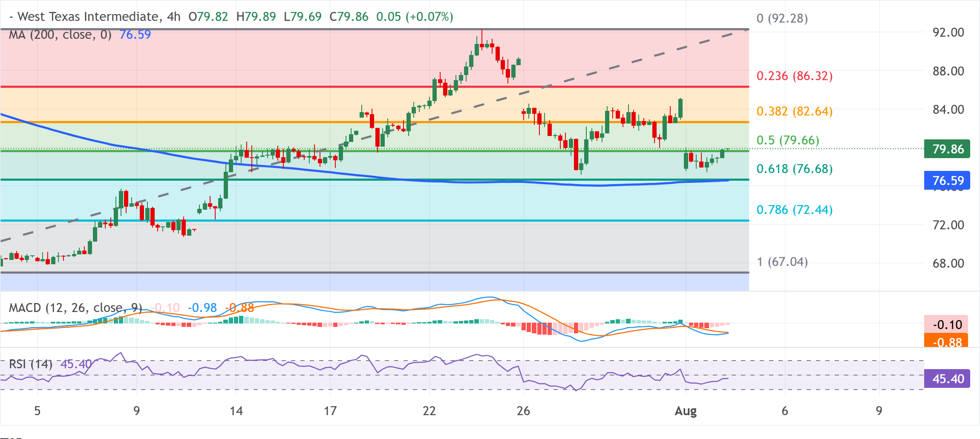Click the Aug label on time axis

click(686, 411)
